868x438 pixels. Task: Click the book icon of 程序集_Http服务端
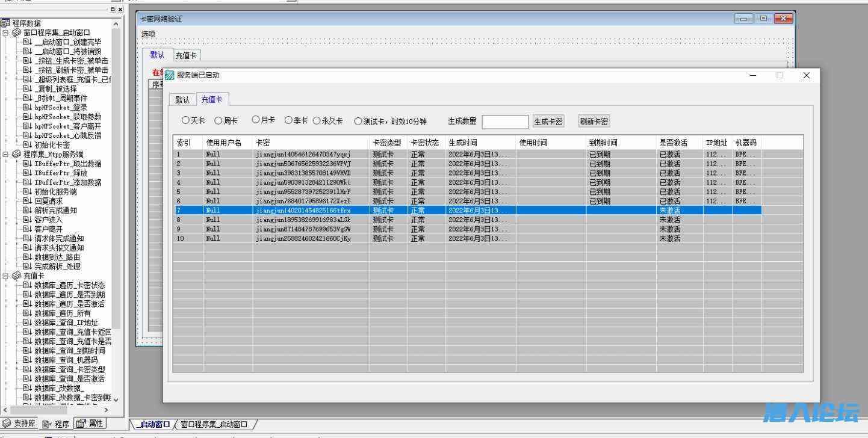tap(16, 154)
